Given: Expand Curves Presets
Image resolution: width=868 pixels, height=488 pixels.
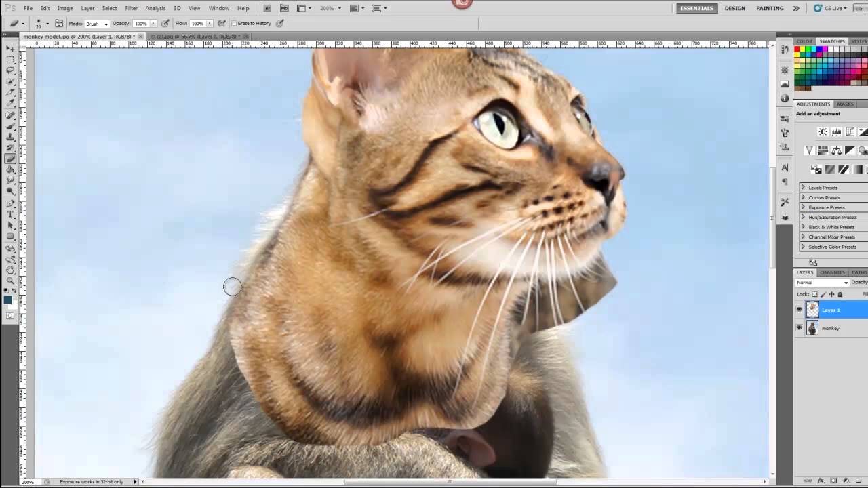Looking at the screenshot, I should [803, 197].
